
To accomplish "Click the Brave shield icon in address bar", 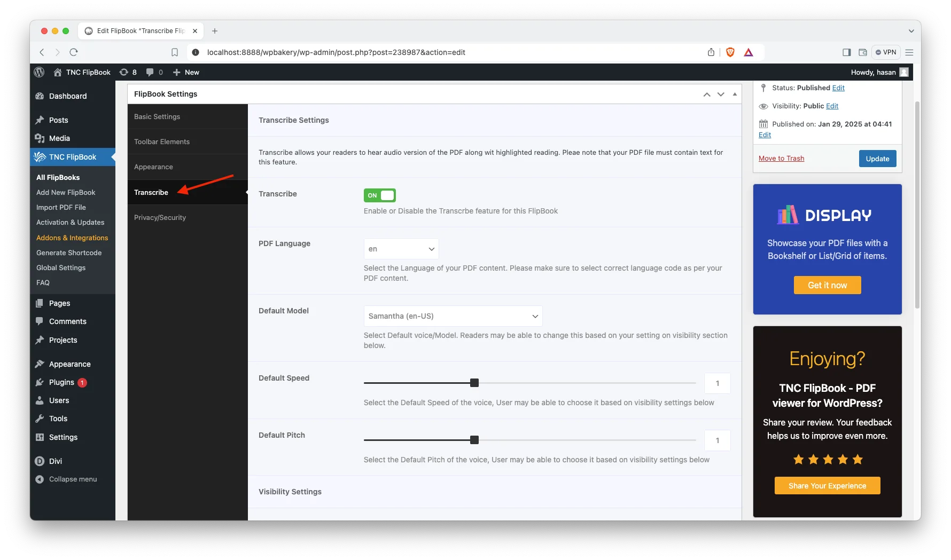I will [730, 52].
